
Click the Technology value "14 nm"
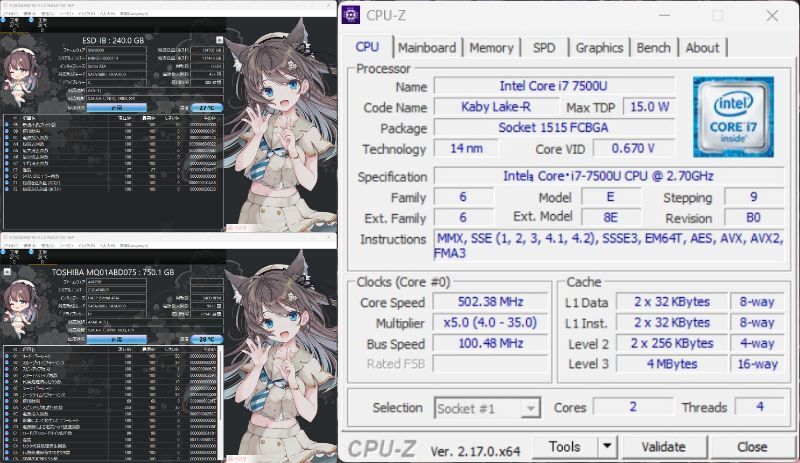(466, 149)
